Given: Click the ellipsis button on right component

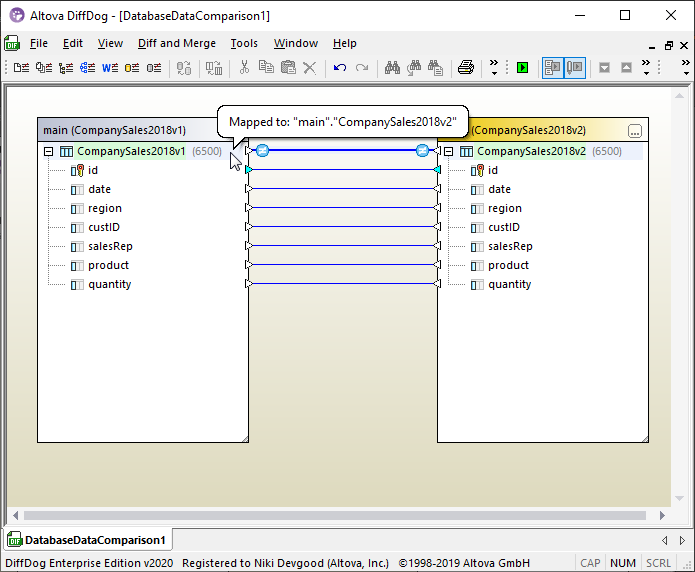Looking at the screenshot, I should (634, 131).
